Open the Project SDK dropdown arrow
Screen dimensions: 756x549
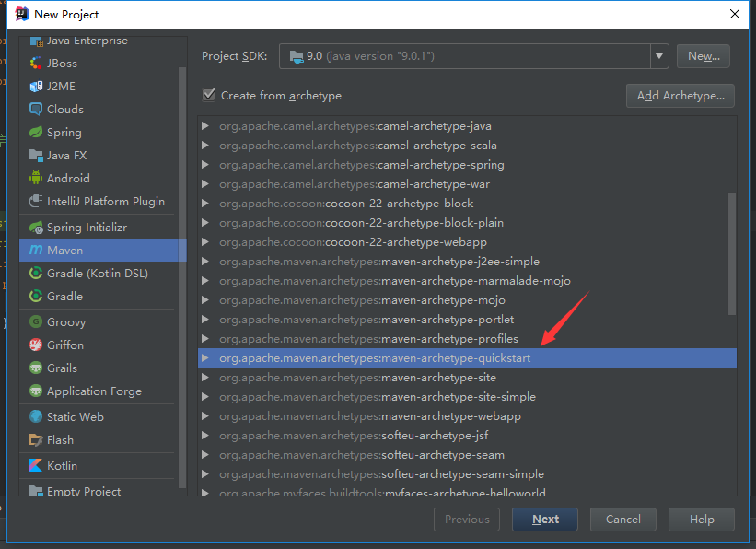click(x=659, y=56)
